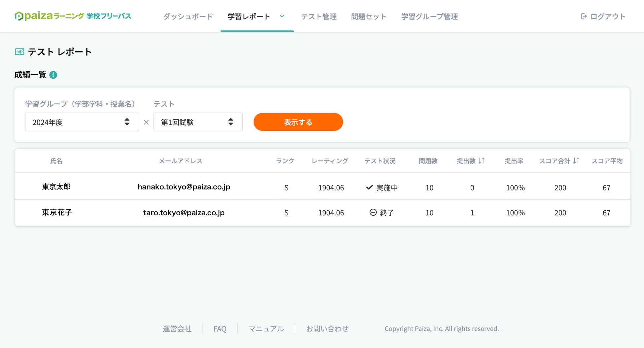Open the 第1回試験 test dropdown
Image resolution: width=644 pixels, height=348 pixels.
coord(198,122)
